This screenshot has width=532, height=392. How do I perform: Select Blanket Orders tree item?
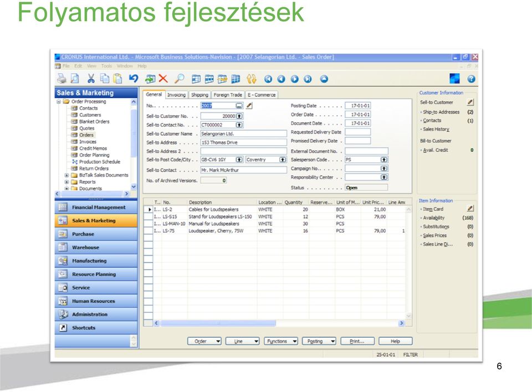click(x=94, y=121)
